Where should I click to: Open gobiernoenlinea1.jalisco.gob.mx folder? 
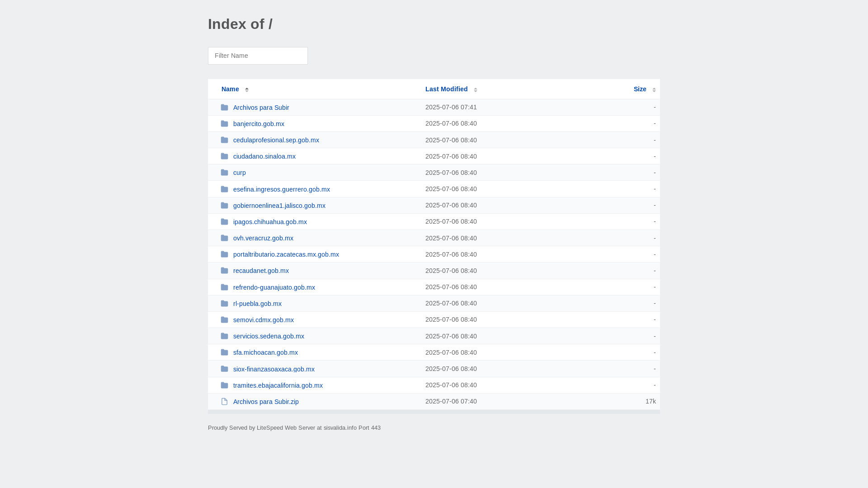point(279,206)
